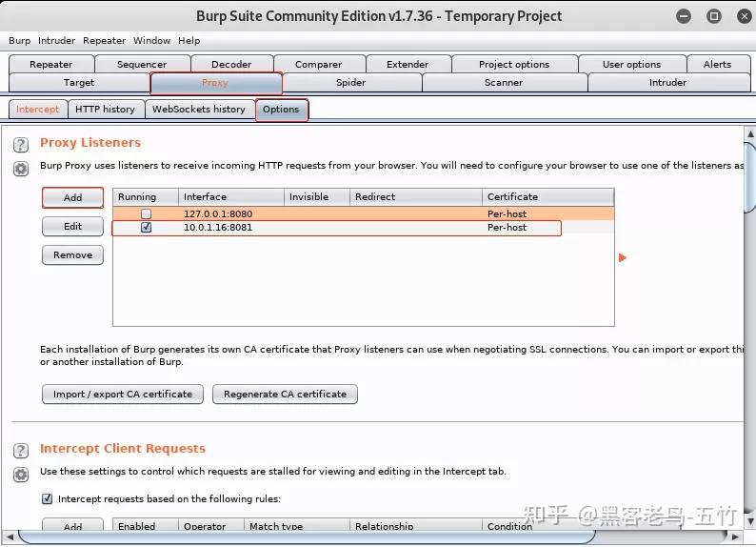Toggle running checkbox for 10.0.1.16:8081 listener
The height and width of the screenshot is (547, 756).
(146, 227)
